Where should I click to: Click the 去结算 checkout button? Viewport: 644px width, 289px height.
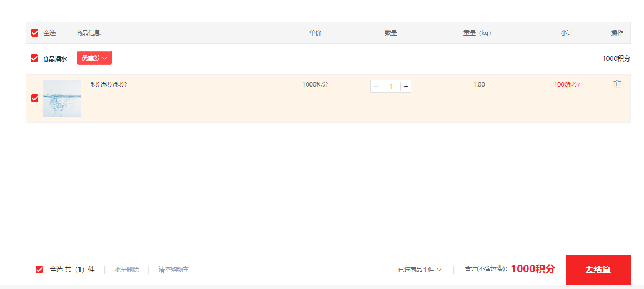point(597,270)
